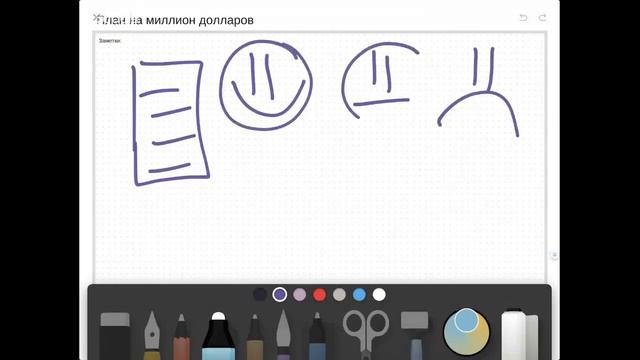Edit the title 'План на миллион долларов'
This screenshot has width=640, height=360.
point(176,20)
